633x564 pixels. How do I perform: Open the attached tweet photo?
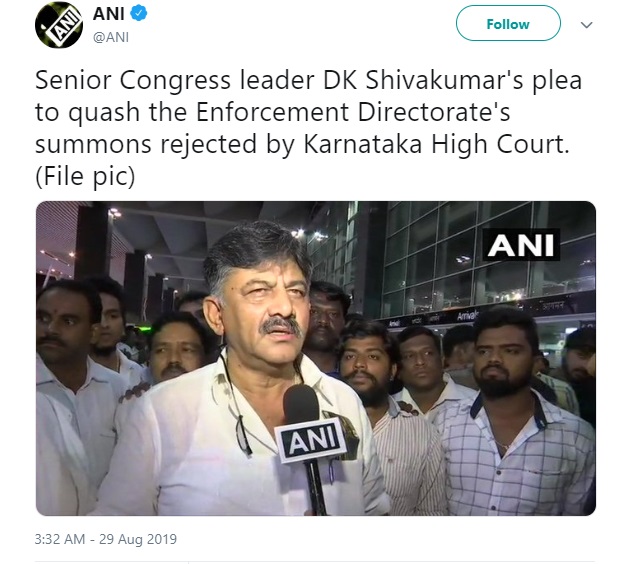click(x=316, y=358)
